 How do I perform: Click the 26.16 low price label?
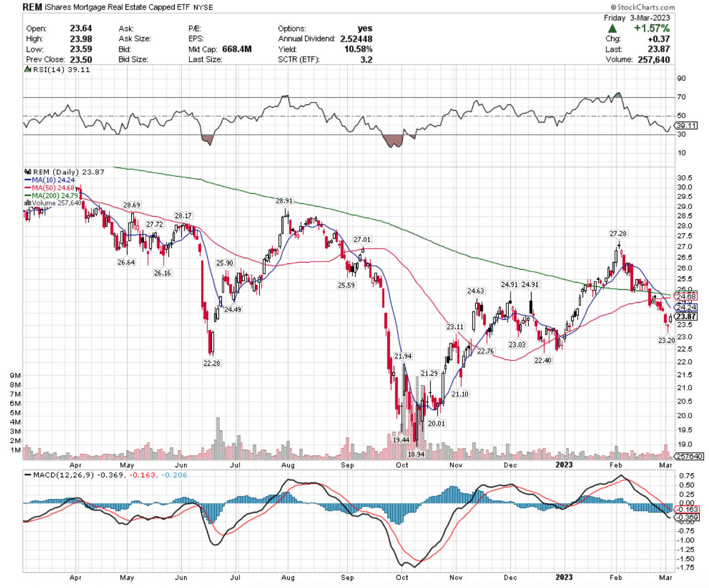tap(162, 273)
